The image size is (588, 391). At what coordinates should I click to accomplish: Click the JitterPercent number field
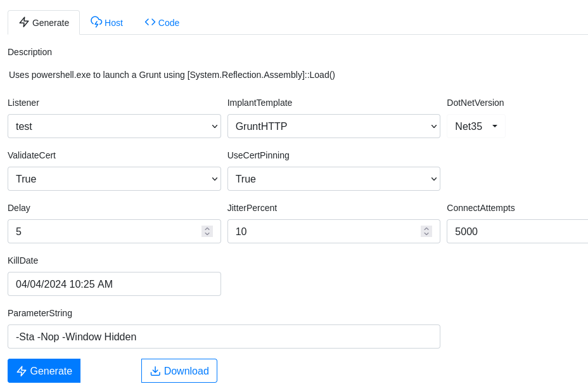[x=334, y=231]
